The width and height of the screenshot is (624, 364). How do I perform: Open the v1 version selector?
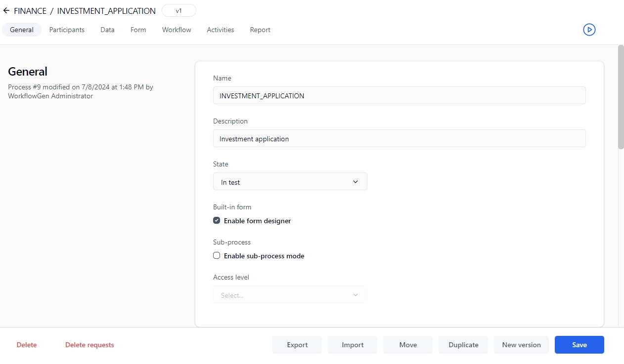[x=178, y=10]
